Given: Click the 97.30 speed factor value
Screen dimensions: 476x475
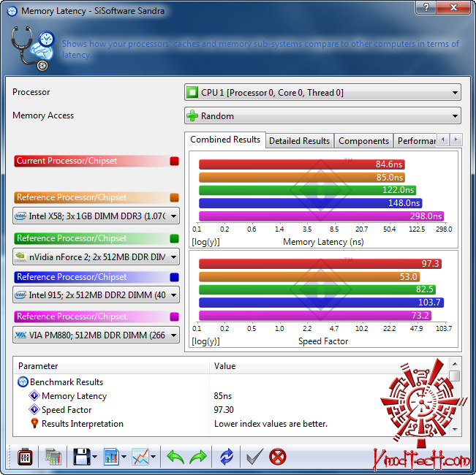Looking at the screenshot, I should [224, 410].
